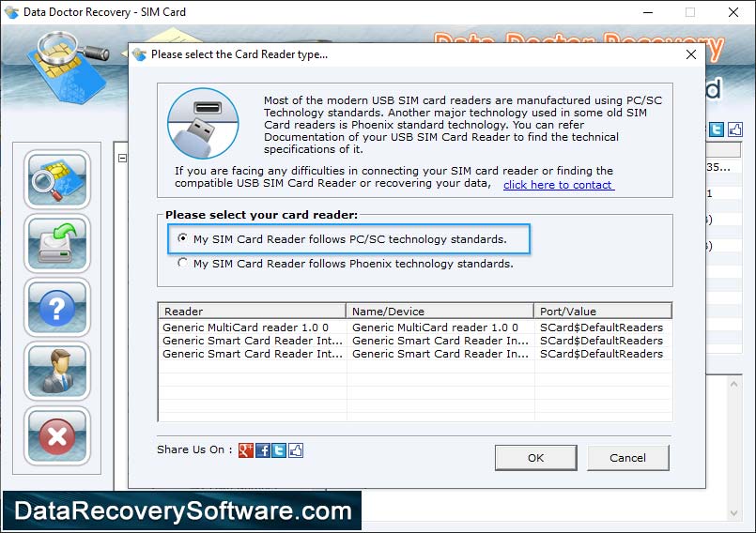The height and width of the screenshot is (533, 756).
Task: Close the Data Doctor Recovery main window
Action: (x=733, y=12)
